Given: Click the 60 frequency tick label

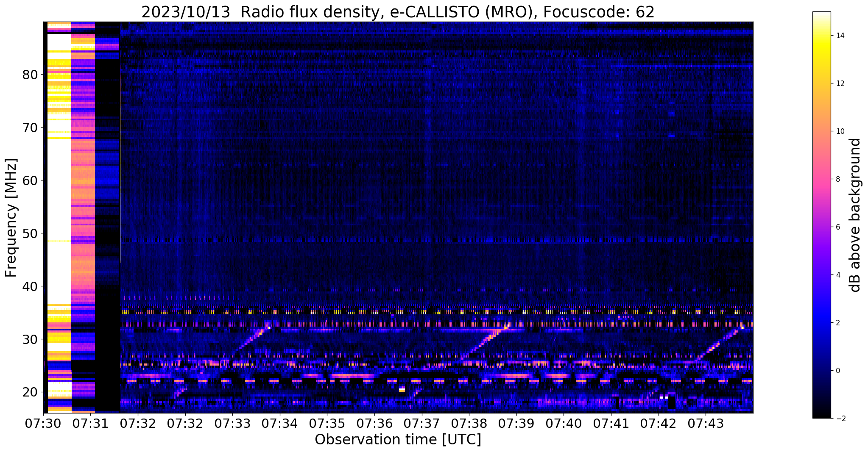Looking at the screenshot, I should click(x=30, y=180).
